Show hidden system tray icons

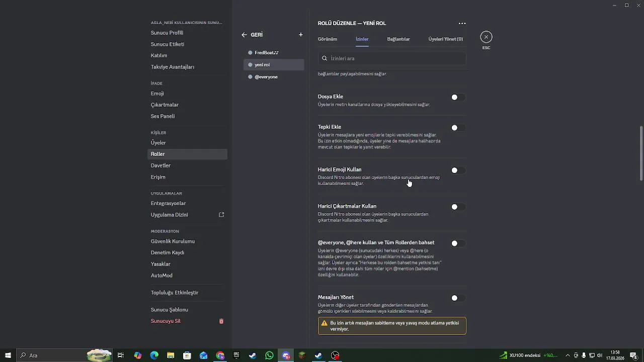click(x=568, y=355)
